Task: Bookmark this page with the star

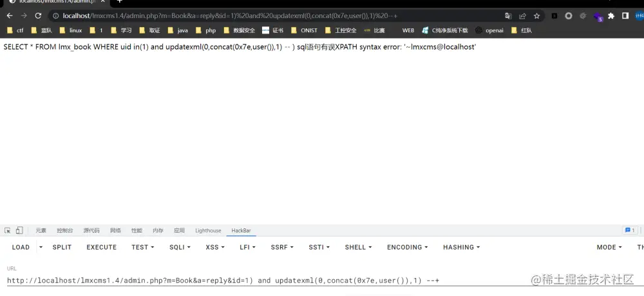Action: point(537,16)
